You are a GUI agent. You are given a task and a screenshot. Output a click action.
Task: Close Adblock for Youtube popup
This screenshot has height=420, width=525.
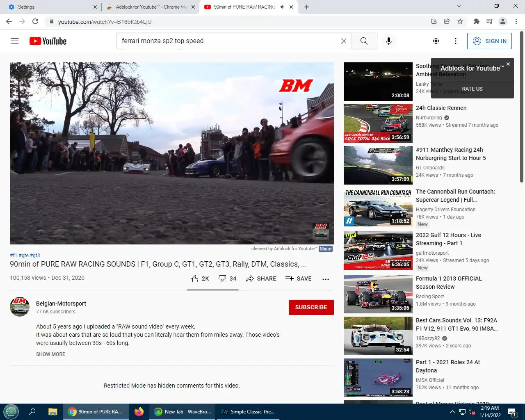pos(508,64)
